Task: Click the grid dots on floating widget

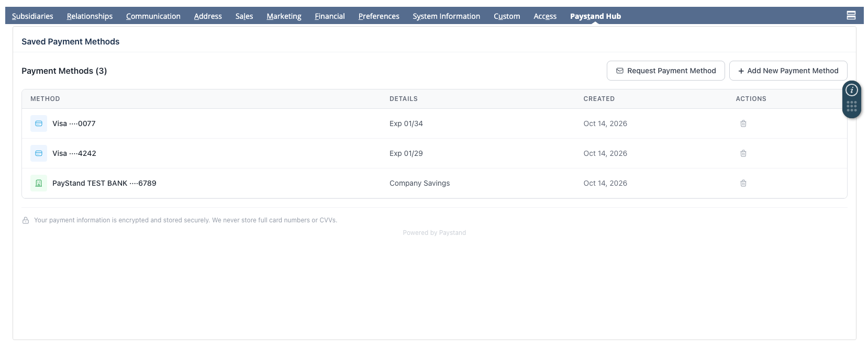Action: click(x=852, y=106)
